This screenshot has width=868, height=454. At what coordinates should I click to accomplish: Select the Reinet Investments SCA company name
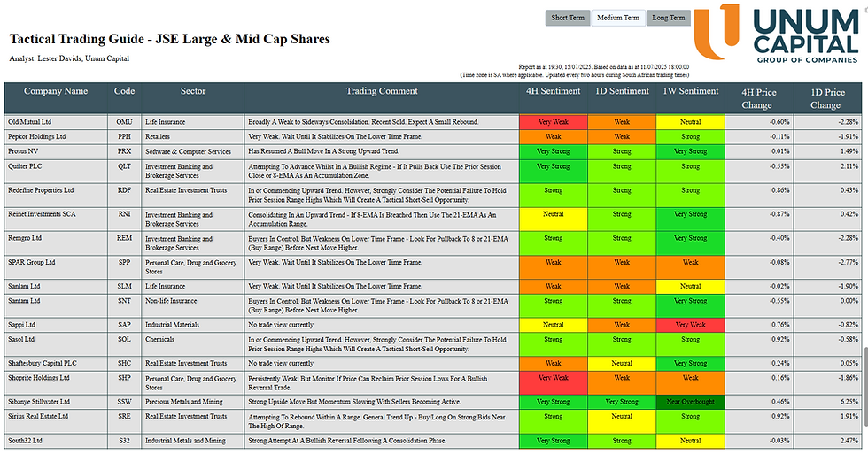click(42, 214)
